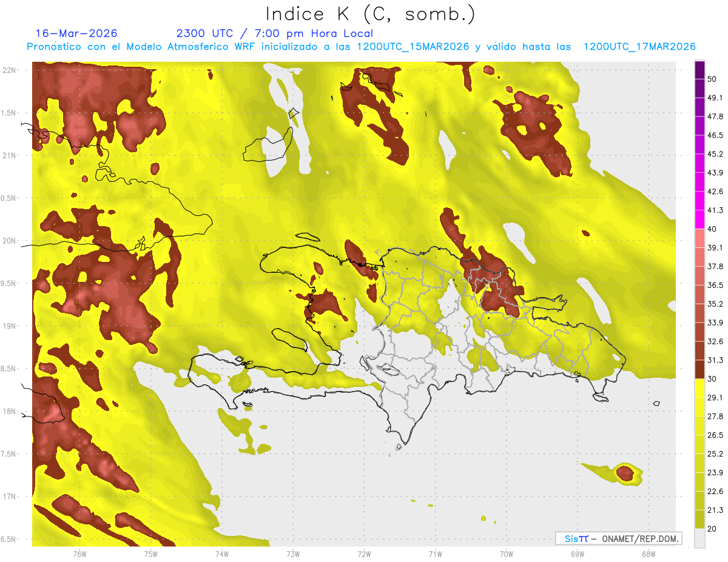
Task: Pick the dark brown colorbar swatch between 30 and 31.3
Action: point(700,370)
